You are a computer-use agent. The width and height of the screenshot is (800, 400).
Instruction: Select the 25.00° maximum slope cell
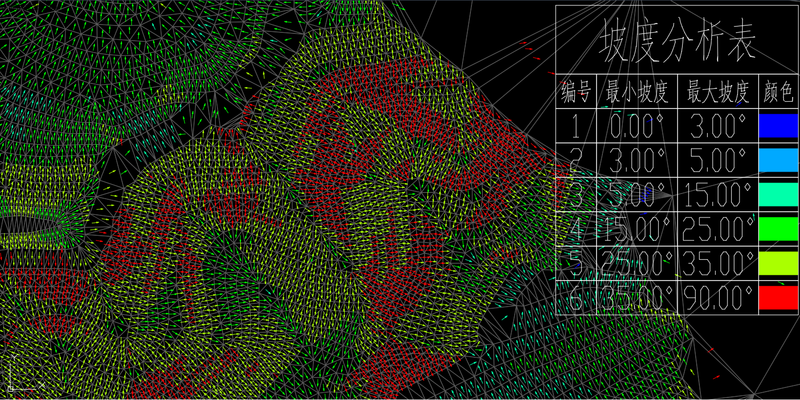(718, 229)
